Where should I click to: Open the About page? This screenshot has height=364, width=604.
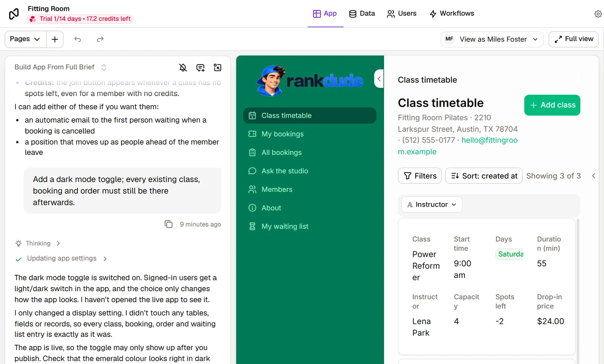(310, 208)
